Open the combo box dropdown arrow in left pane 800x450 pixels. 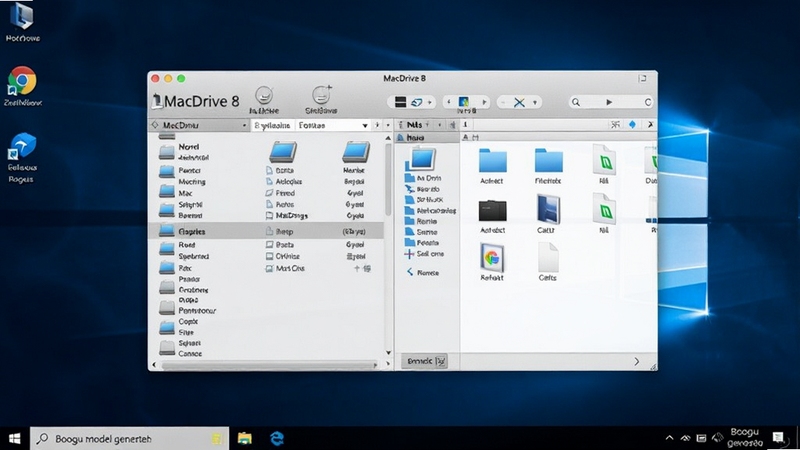pyautogui.click(x=365, y=126)
